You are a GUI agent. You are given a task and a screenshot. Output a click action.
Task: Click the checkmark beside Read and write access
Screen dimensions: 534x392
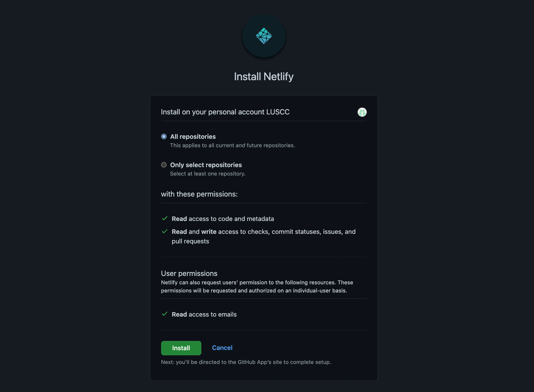pos(165,231)
